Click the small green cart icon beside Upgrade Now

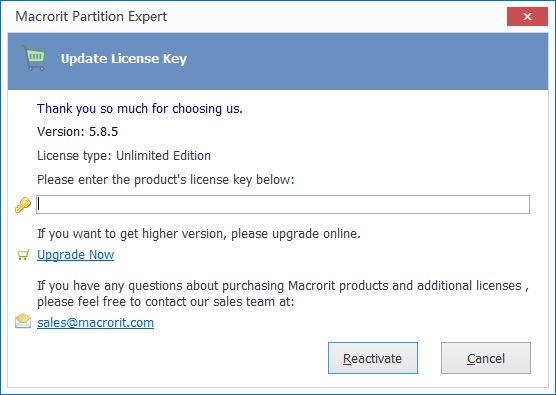coord(23,255)
